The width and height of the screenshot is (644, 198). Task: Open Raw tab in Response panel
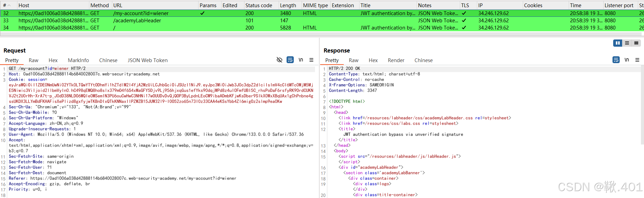354,60
